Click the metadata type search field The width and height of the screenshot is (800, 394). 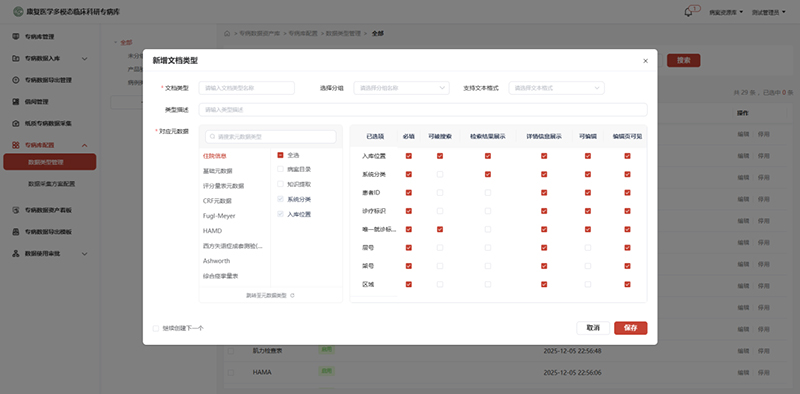(271, 137)
